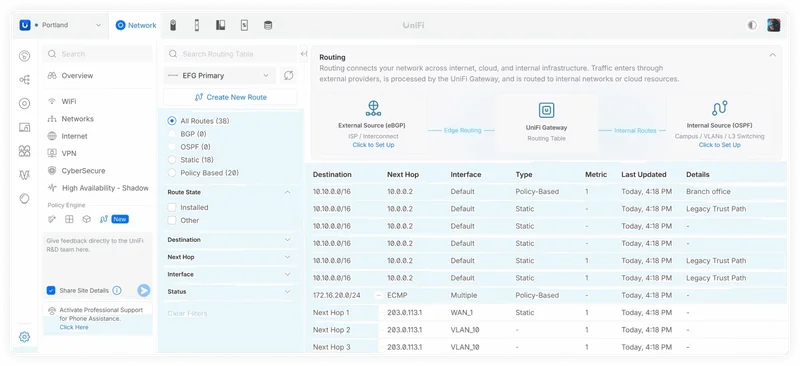Viewport: 800px width, 366px height.
Task: Open the dashboard icon in left rail
Action: (24, 56)
